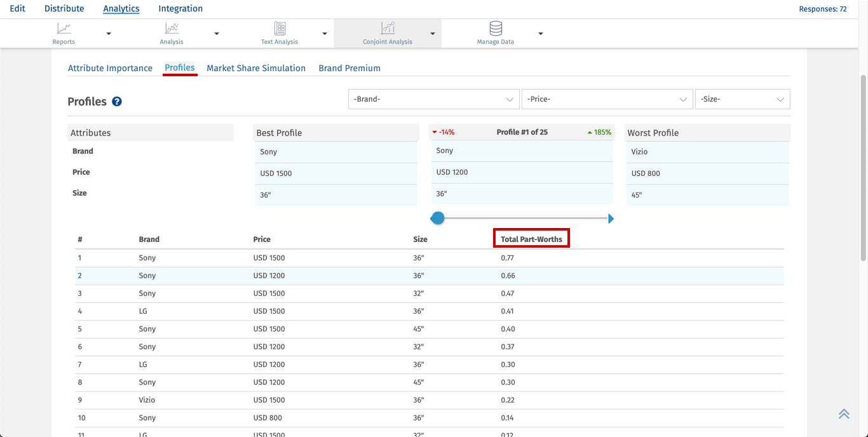Click the scroll-to-top double chevron icon
The image size is (868, 437).
(844, 414)
